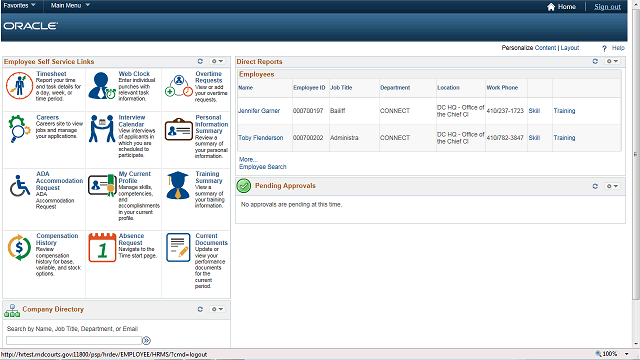
Task: Open the Main Menu dropdown
Action: tap(70, 5)
